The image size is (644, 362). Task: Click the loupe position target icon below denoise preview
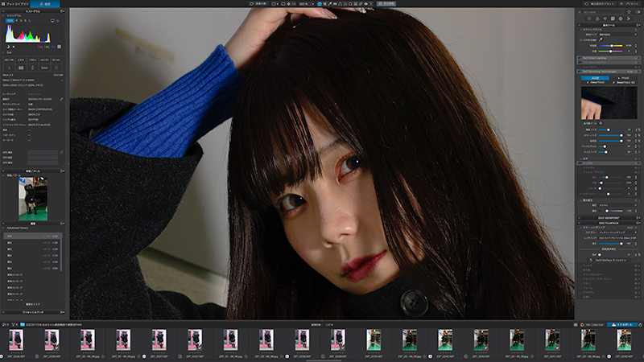pyautogui.click(x=601, y=123)
